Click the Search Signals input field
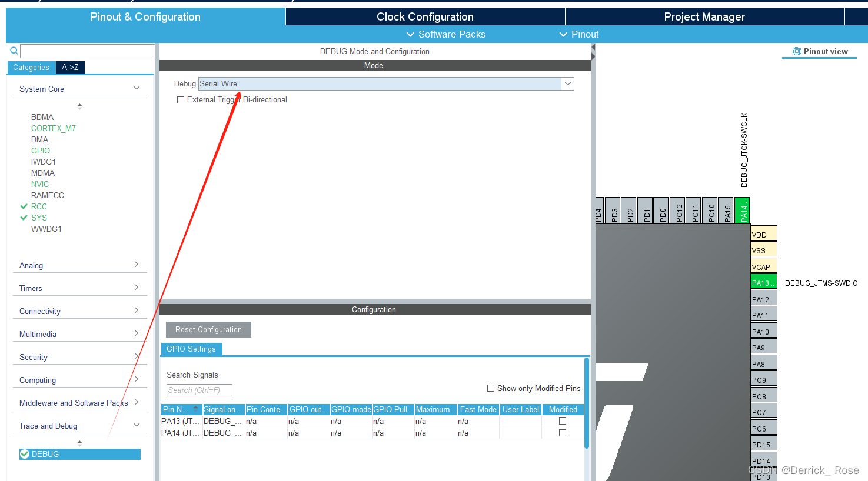The width and height of the screenshot is (868, 481). [199, 390]
